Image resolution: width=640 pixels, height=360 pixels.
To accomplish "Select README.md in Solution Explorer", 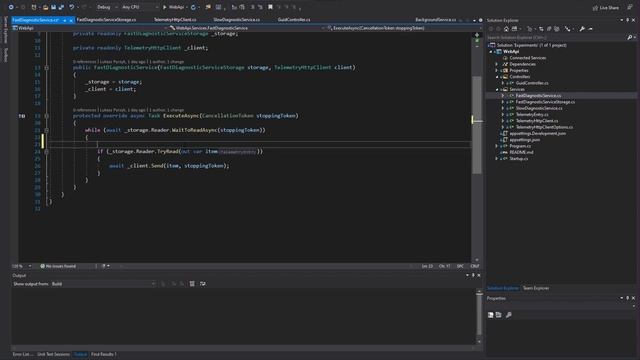I will click(521, 152).
